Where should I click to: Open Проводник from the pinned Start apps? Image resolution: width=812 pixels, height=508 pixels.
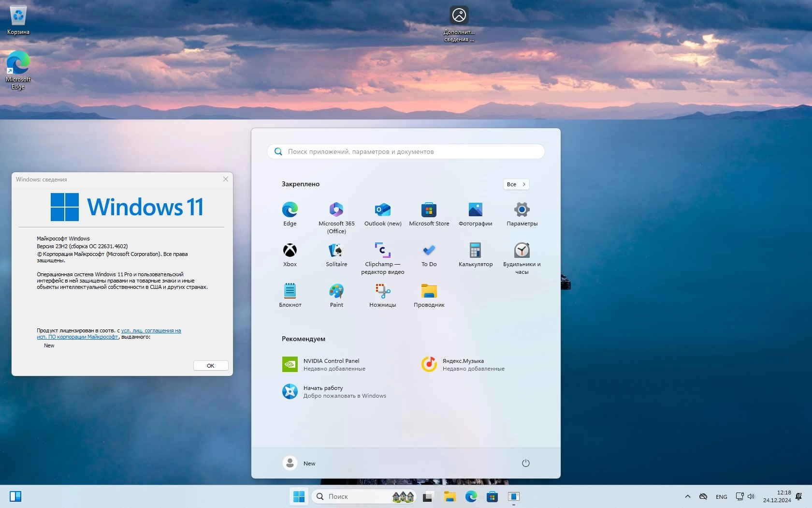(x=429, y=295)
